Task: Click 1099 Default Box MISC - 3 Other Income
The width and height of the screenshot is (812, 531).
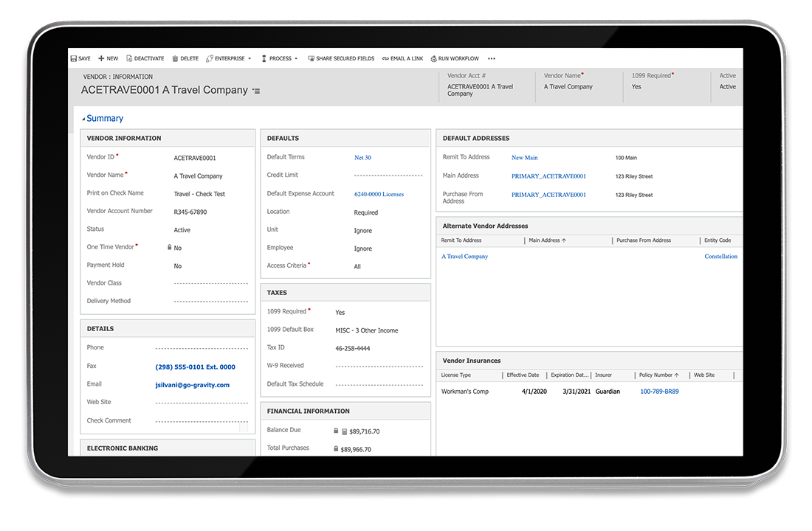Action: coord(367,330)
